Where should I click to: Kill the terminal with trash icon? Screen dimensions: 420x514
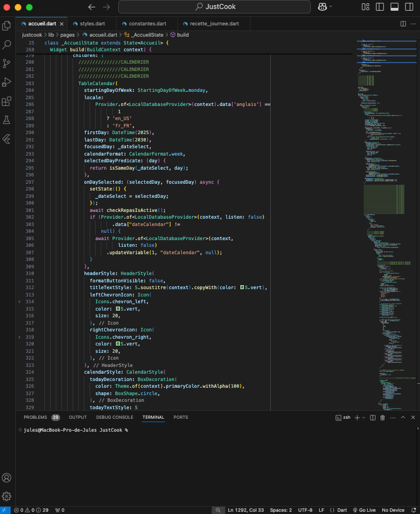pyautogui.click(x=382, y=418)
